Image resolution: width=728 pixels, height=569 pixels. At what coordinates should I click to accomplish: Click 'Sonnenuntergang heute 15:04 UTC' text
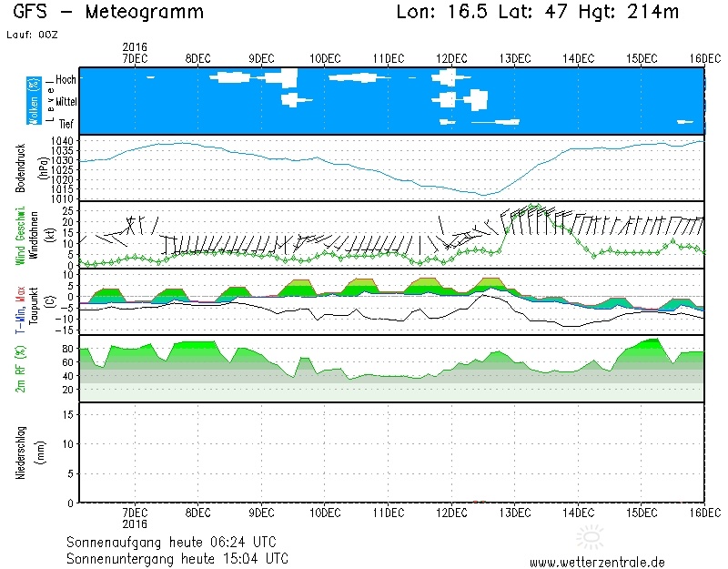(x=177, y=558)
